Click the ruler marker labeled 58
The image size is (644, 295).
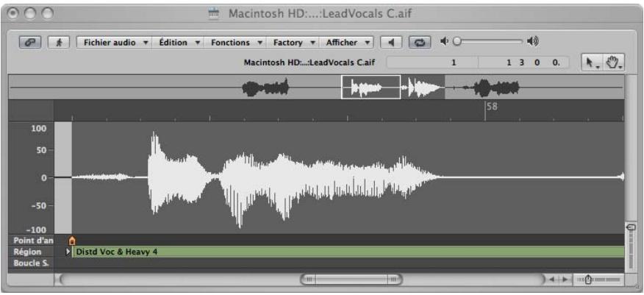[492, 107]
